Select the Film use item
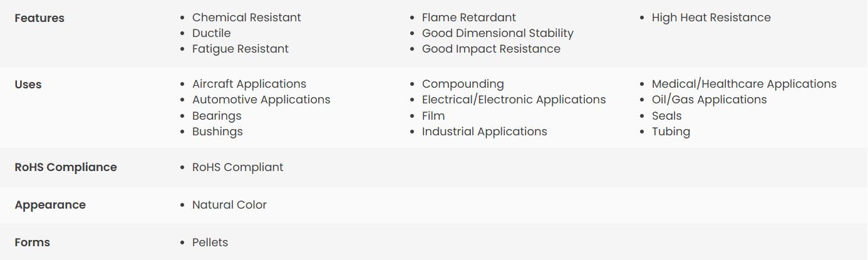Viewport: 868px width, 260px height. 433,116
